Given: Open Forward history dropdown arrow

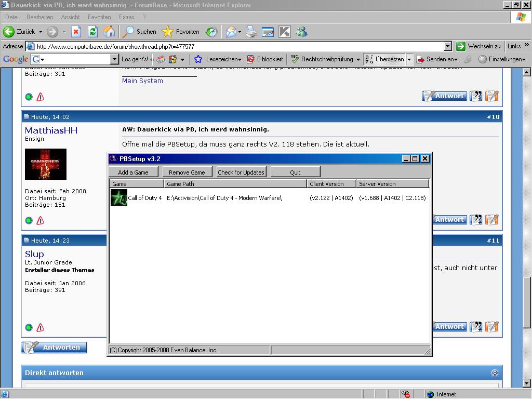Looking at the screenshot, I should [x=64, y=32].
